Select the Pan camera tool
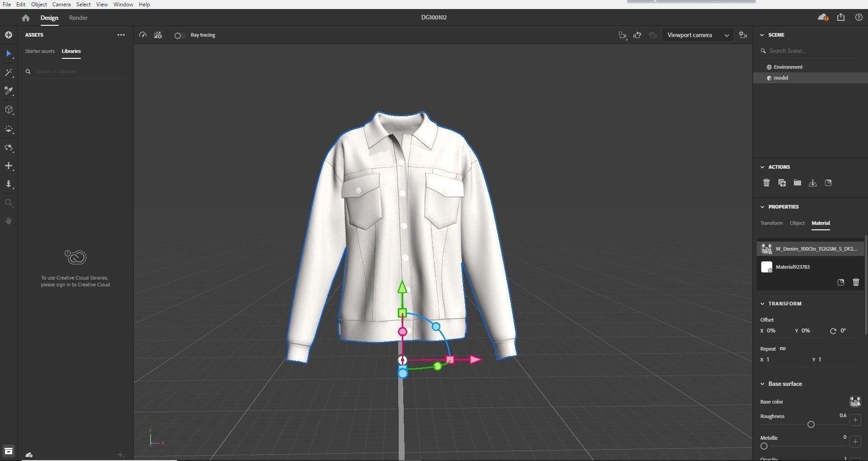This screenshot has width=868, height=461. pyautogui.click(x=9, y=166)
